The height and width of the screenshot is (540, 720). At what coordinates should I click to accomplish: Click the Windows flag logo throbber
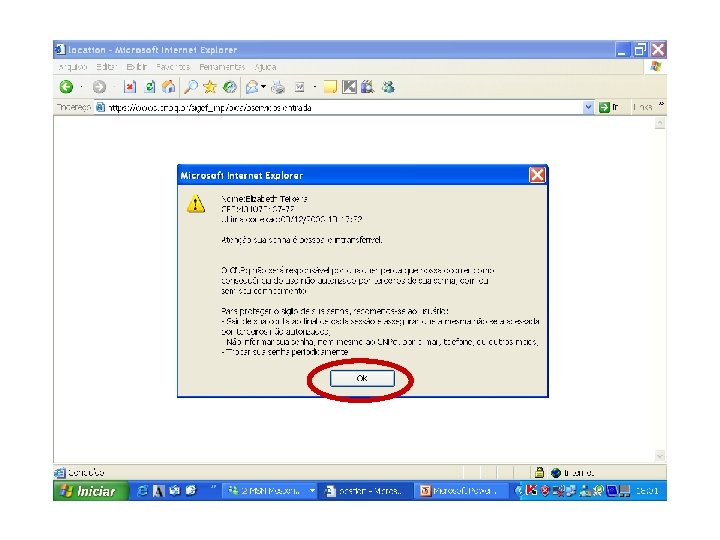656,67
